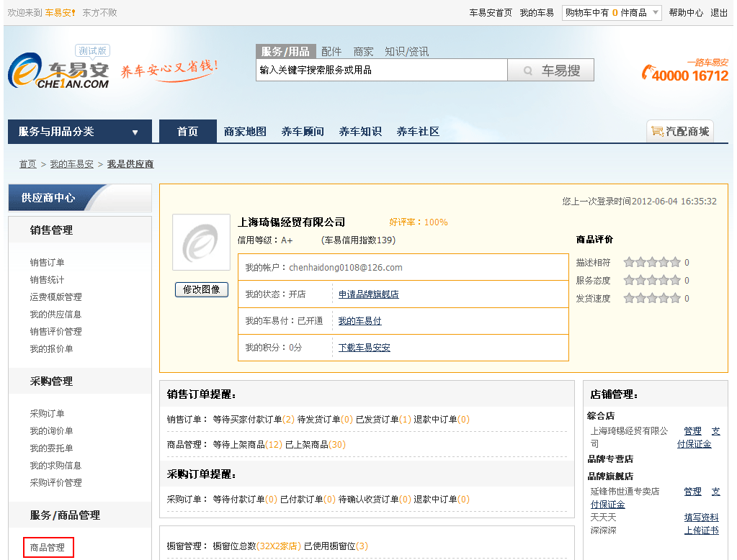Click 管理 for 延锋伟世通专卖店
Image resolution: width=737 pixels, height=560 pixels.
[693, 492]
